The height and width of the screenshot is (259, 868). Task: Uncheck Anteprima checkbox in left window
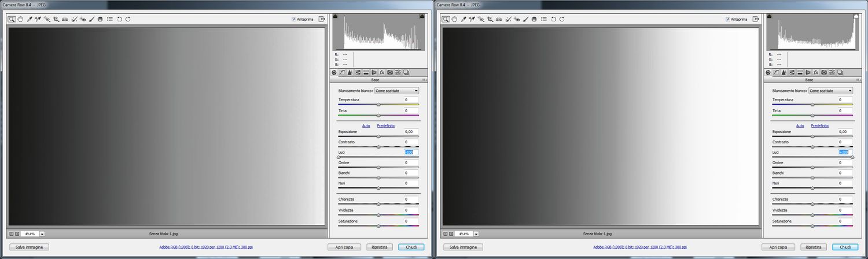pyautogui.click(x=295, y=19)
